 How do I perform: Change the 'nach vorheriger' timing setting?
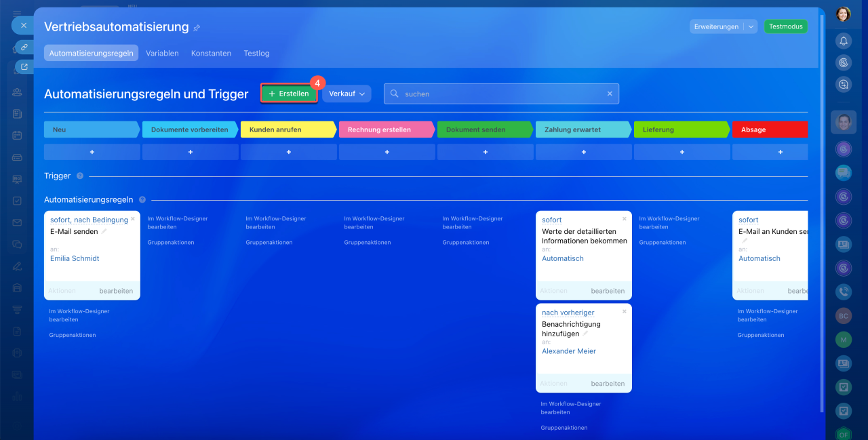pos(568,313)
